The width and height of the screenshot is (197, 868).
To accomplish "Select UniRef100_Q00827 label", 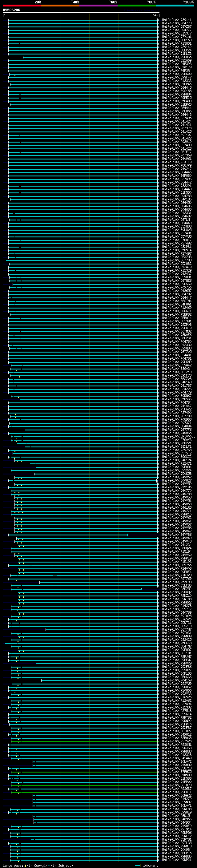I will coord(176,481).
